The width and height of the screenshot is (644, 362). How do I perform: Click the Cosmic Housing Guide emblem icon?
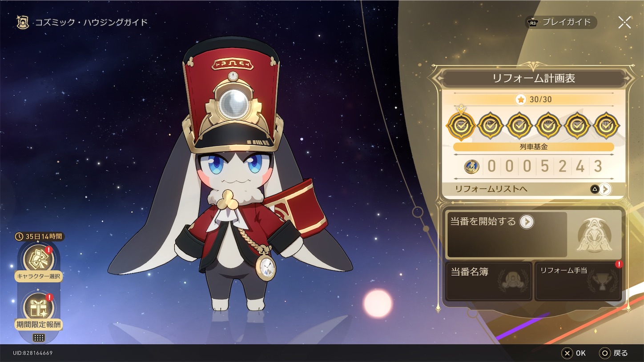click(23, 22)
